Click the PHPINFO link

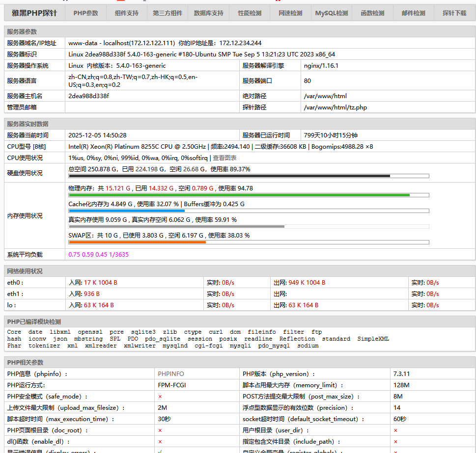pyautogui.click(x=171, y=374)
